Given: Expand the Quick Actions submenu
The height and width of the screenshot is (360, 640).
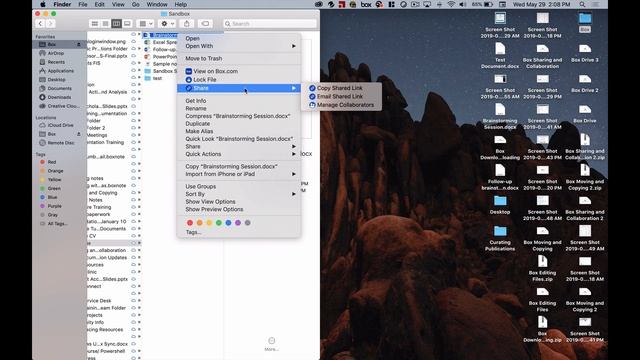Looking at the screenshot, I should pyautogui.click(x=239, y=154).
